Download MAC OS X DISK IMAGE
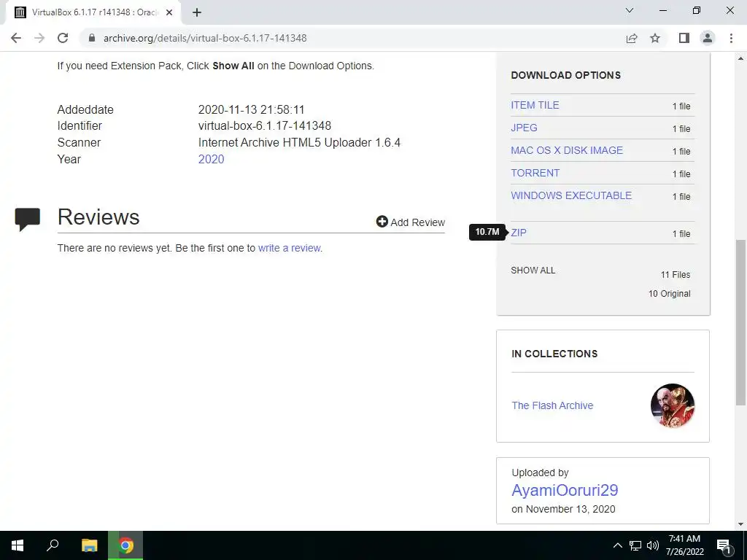This screenshot has height=560, width=747. (x=567, y=150)
